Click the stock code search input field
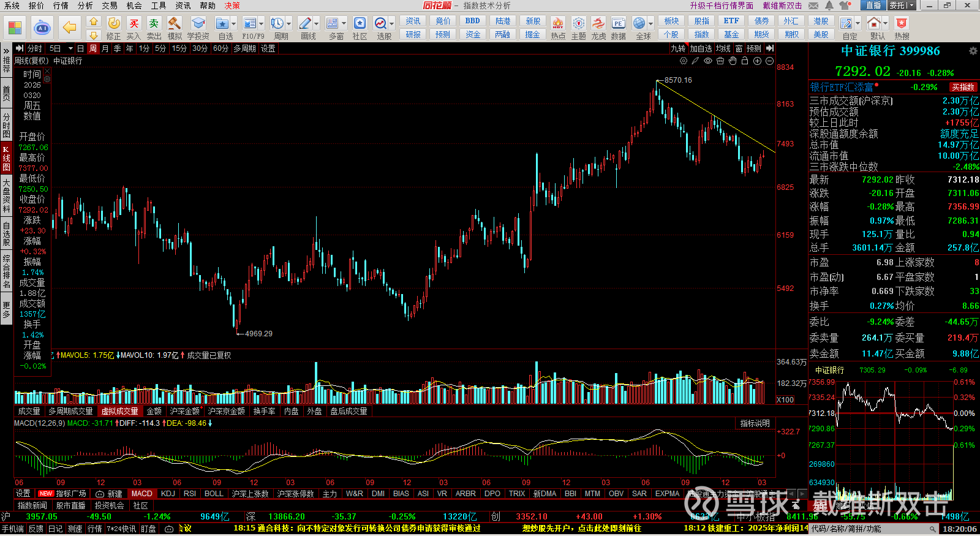 pos(870,529)
